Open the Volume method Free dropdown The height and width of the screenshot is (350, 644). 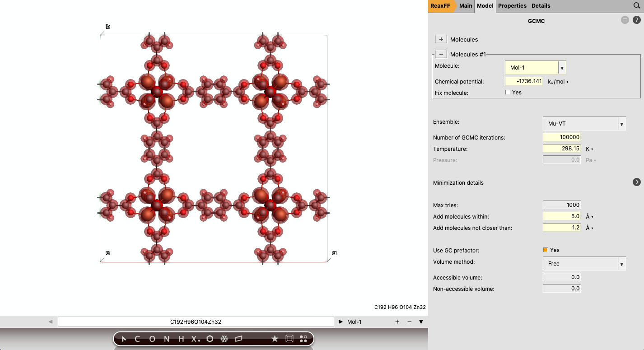coord(621,263)
